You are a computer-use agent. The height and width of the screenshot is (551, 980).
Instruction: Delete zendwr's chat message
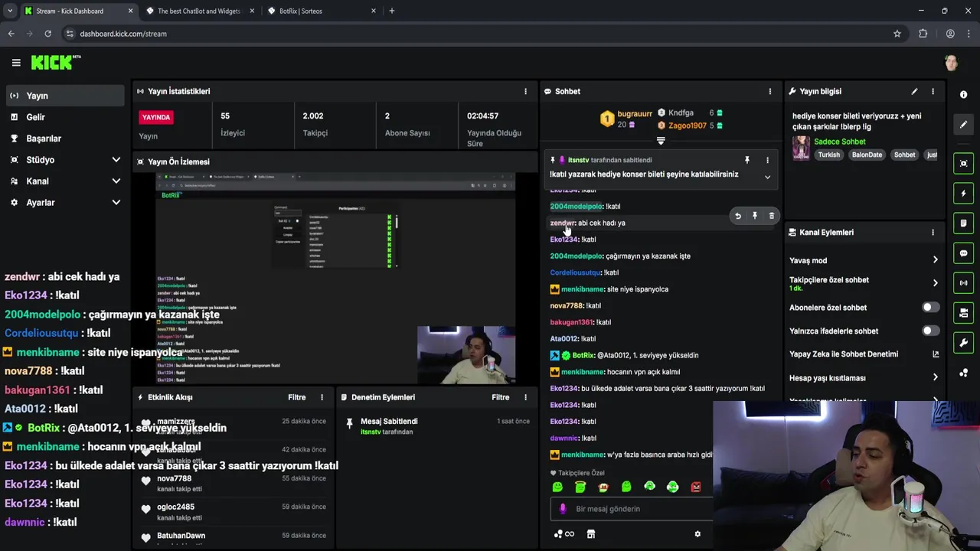[771, 216]
